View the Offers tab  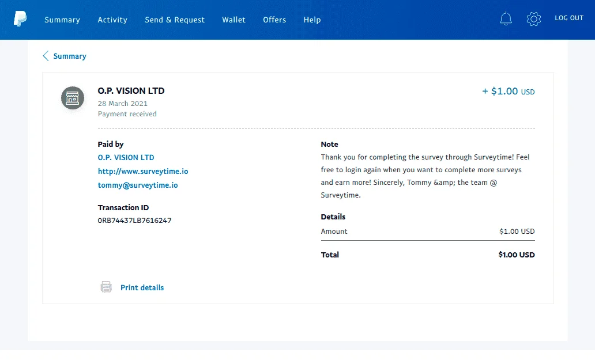[x=274, y=20]
